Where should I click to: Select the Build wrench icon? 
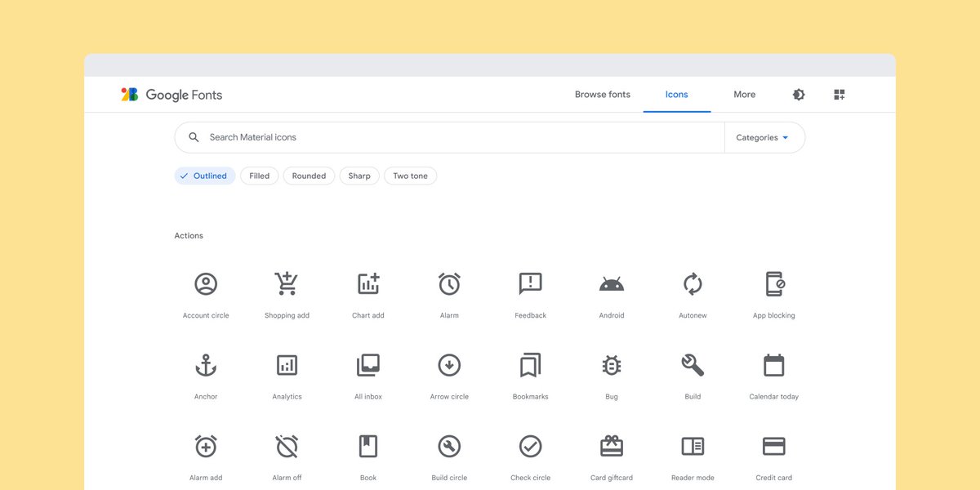[693, 365]
